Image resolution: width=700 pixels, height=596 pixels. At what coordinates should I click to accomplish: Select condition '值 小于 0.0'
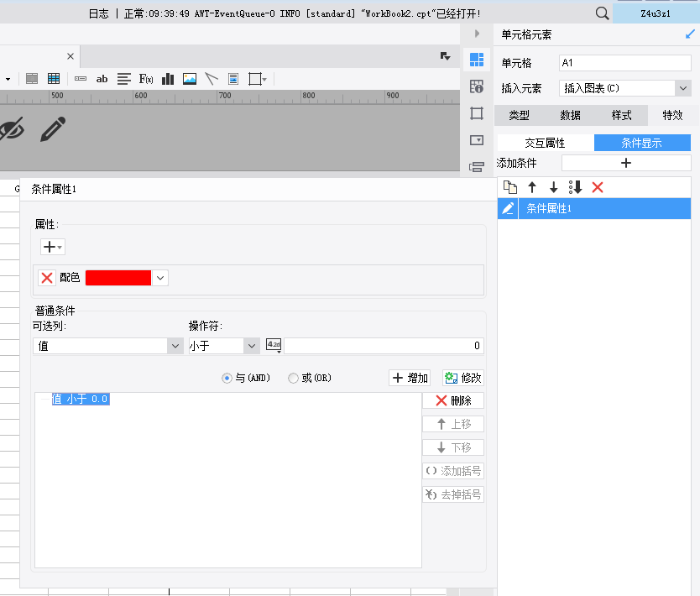pos(81,399)
